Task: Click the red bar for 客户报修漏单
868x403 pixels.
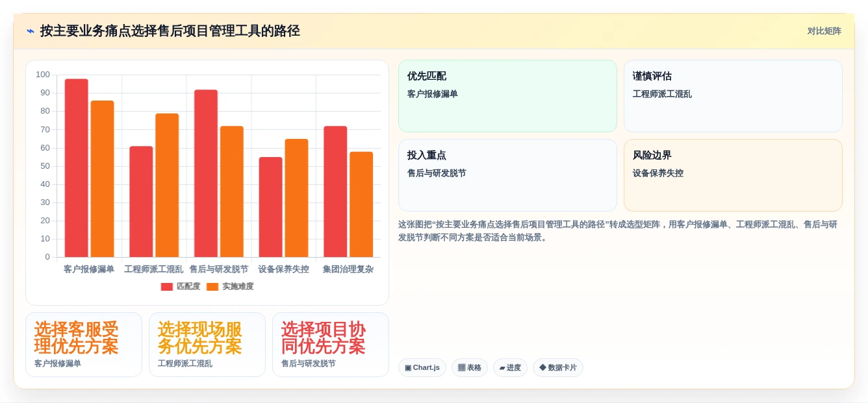Action: coord(77,168)
